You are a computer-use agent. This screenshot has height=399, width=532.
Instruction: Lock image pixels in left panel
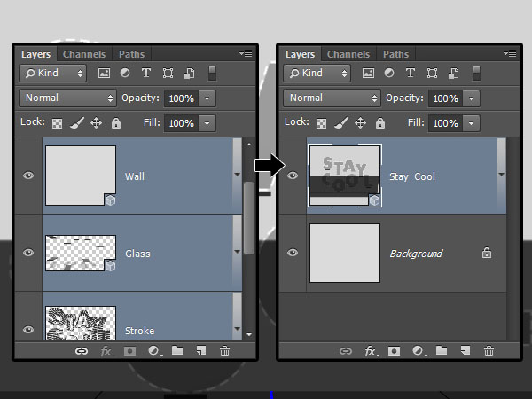tap(77, 123)
